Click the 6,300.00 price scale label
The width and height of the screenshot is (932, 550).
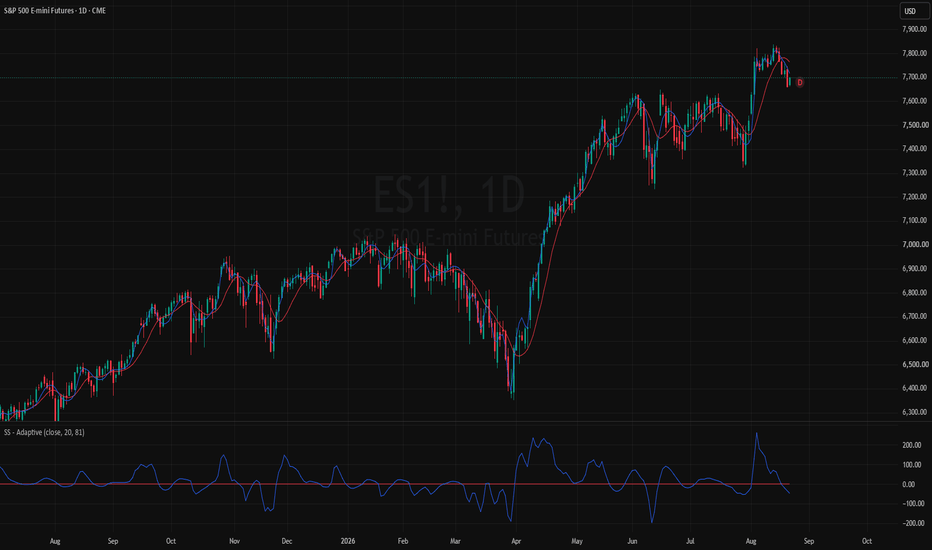(x=914, y=412)
